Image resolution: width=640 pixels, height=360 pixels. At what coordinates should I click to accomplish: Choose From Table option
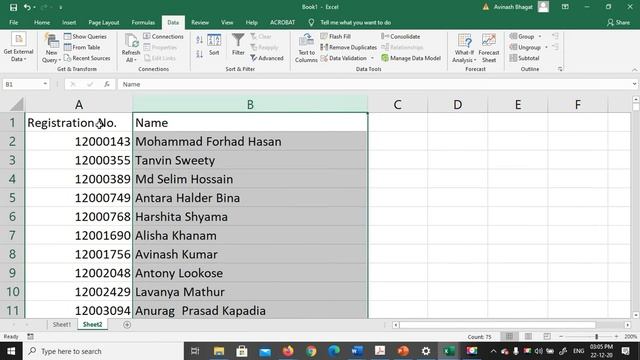pos(82,47)
